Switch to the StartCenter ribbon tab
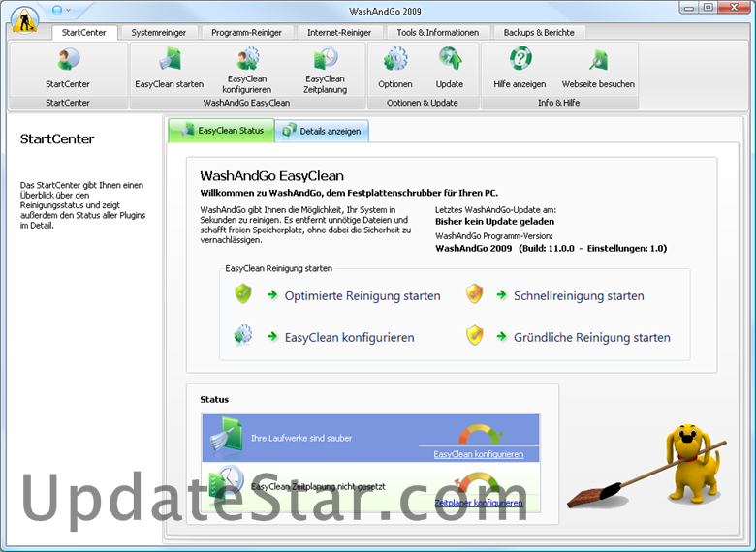 coord(84,33)
